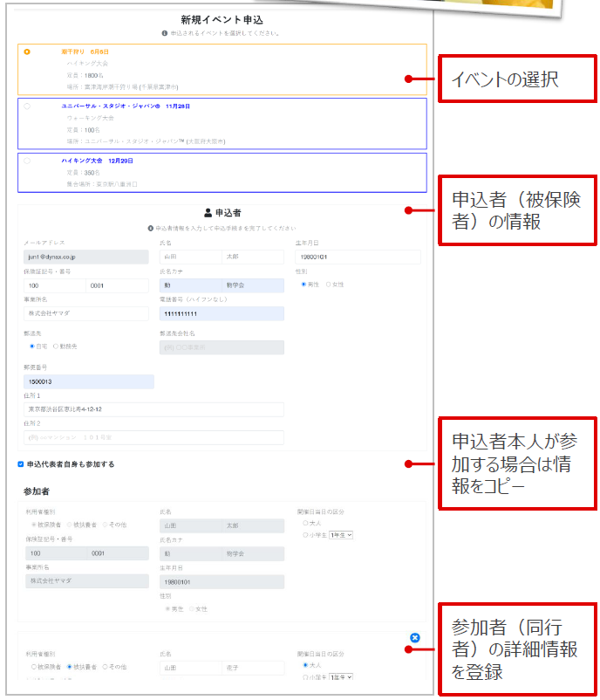Remove the second participant with blue X icon
The image size is (600, 700).
point(414,637)
